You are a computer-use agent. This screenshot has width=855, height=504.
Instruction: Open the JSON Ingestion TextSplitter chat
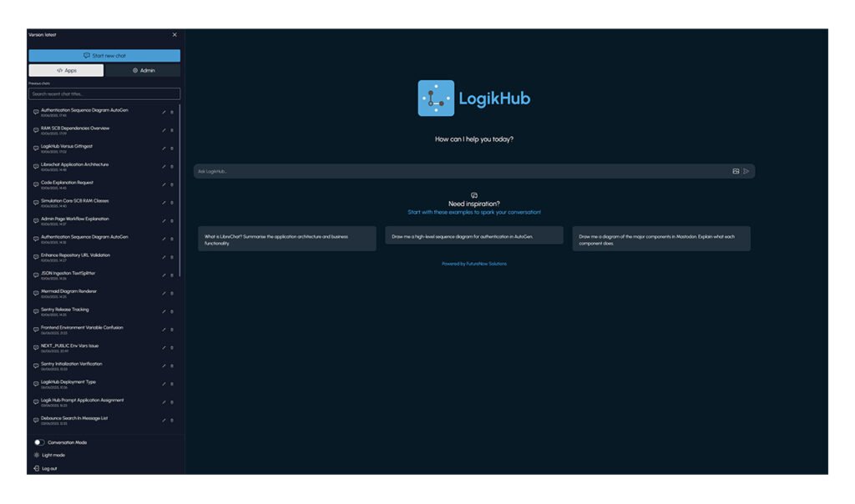[68, 275]
